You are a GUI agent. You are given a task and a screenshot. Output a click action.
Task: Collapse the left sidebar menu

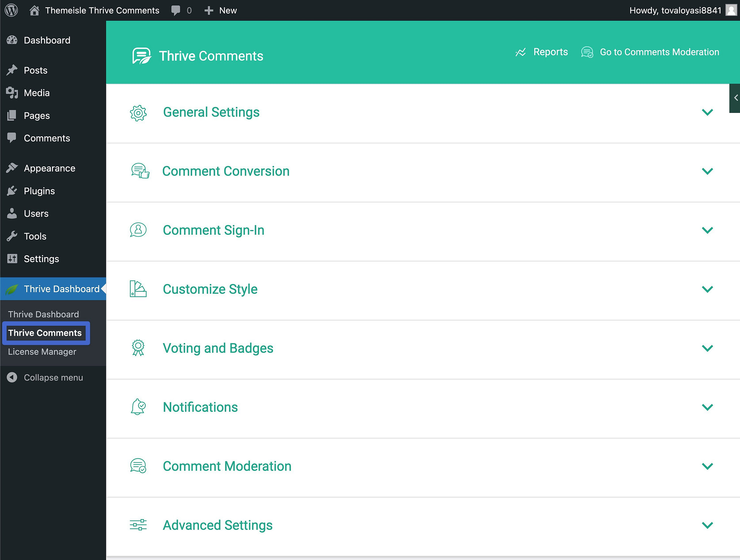coord(52,377)
